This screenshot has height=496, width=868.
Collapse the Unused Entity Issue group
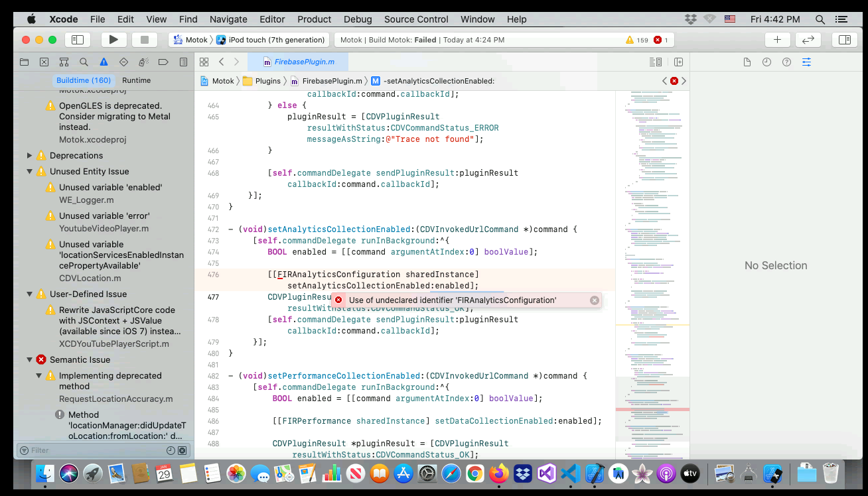pyautogui.click(x=29, y=171)
